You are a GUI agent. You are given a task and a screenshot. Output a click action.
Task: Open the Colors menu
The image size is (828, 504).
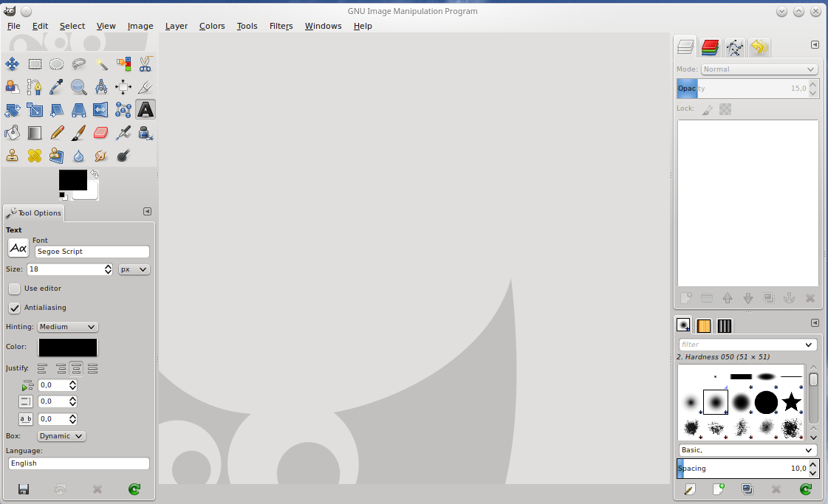pyautogui.click(x=212, y=26)
